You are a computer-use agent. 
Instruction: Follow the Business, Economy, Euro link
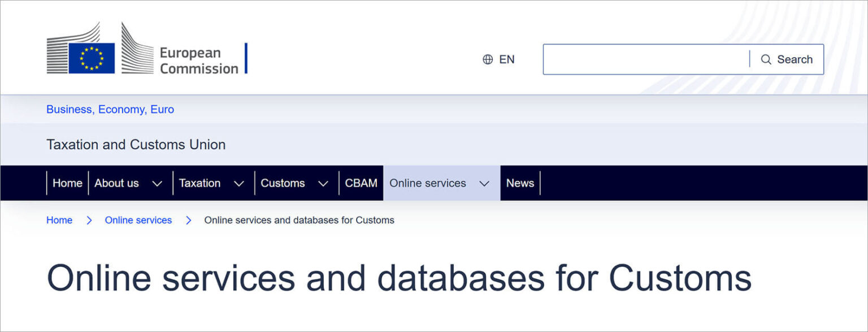pos(110,109)
